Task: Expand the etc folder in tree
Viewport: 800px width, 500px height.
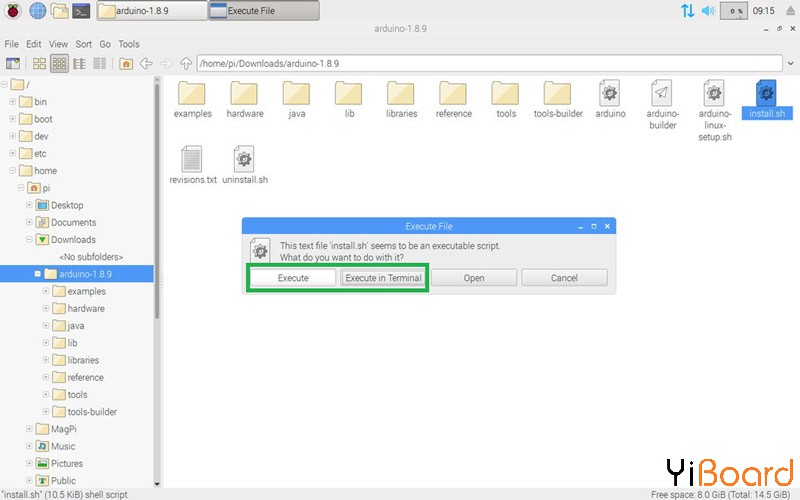Action: pos(12,153)
